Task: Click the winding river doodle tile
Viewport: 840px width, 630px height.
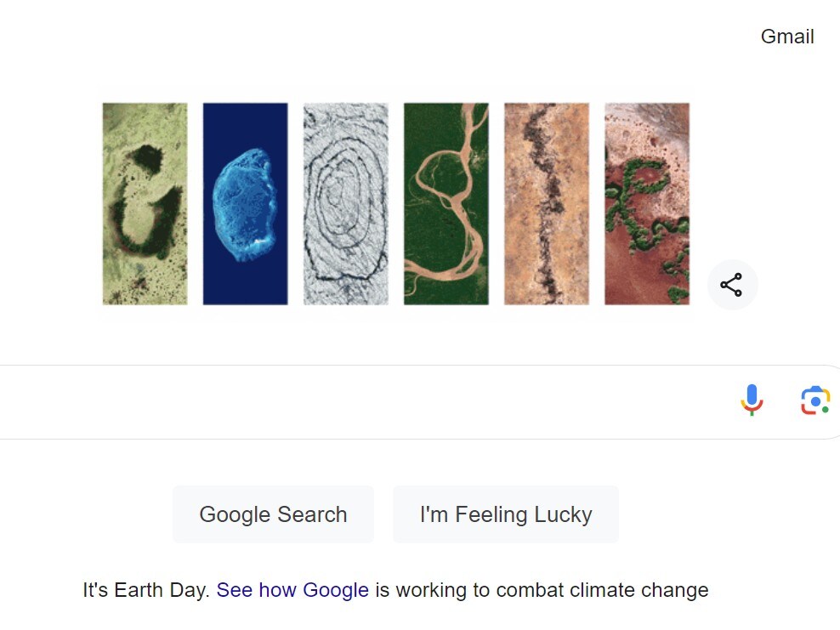Action: (x=446, y=204)
